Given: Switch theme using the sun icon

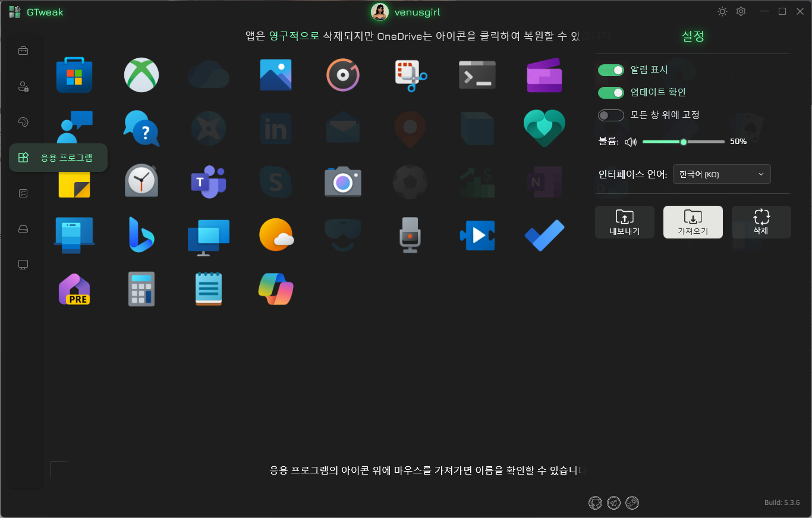Looking at the screenshot, I should coord(722,11).
